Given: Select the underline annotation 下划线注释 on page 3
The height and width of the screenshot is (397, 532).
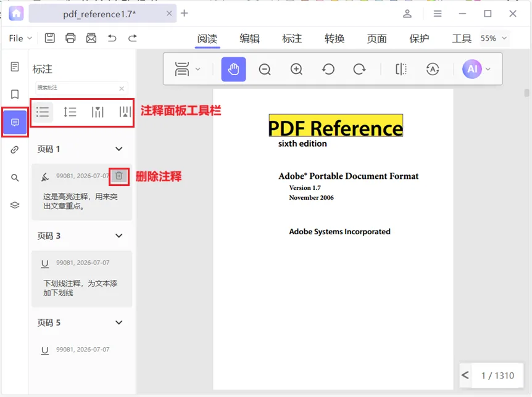Looking at the screenshot, I should [81, 279].
